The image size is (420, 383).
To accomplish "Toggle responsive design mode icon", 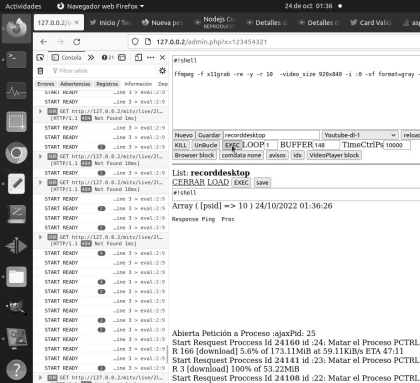I will [x=138, y=58].
